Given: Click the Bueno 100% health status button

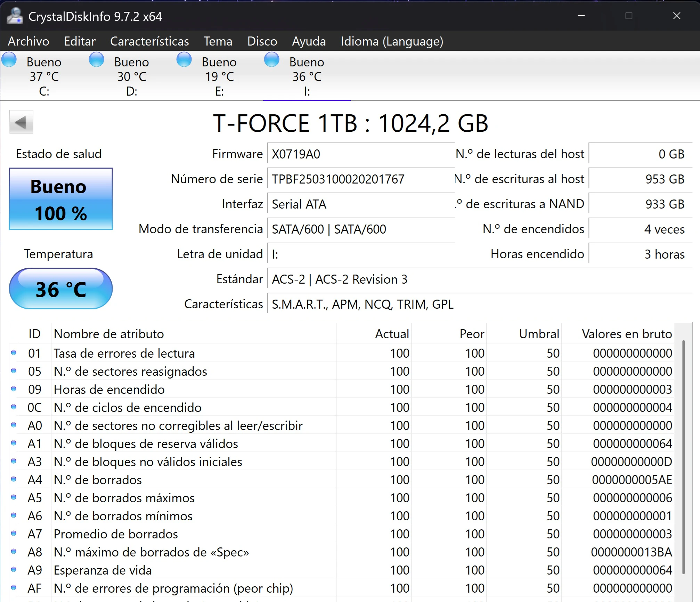Looking at the screenshot, I should (60, 199).
